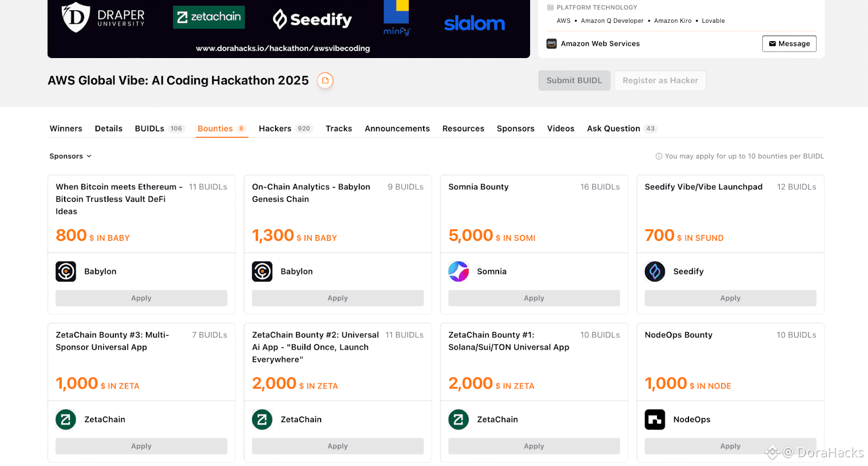
Task: Click the Somnia logo icon
Action: click(458, 271)
